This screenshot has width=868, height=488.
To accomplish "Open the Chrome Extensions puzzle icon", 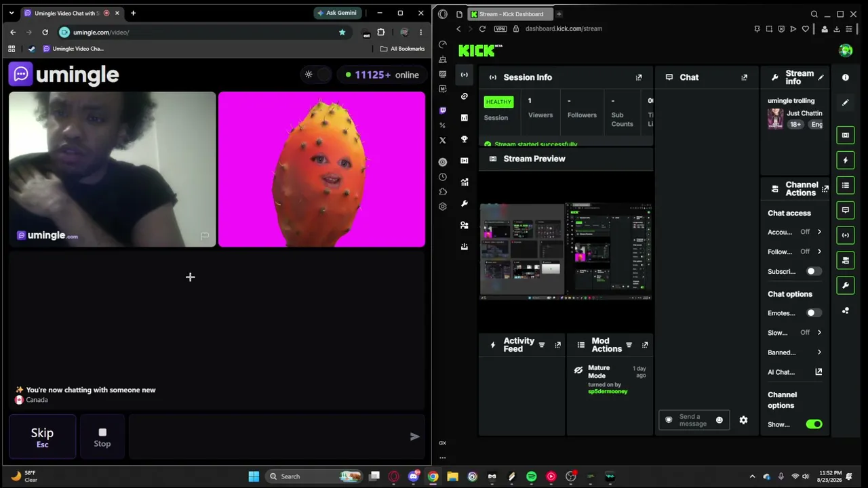I will tap(381, 32).
